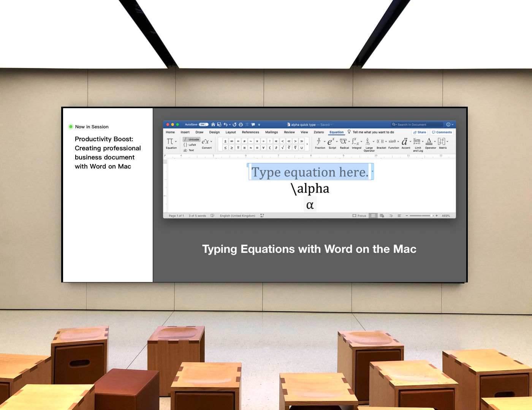
Task: Insert the plus-minus symbol
Action: 225,141
